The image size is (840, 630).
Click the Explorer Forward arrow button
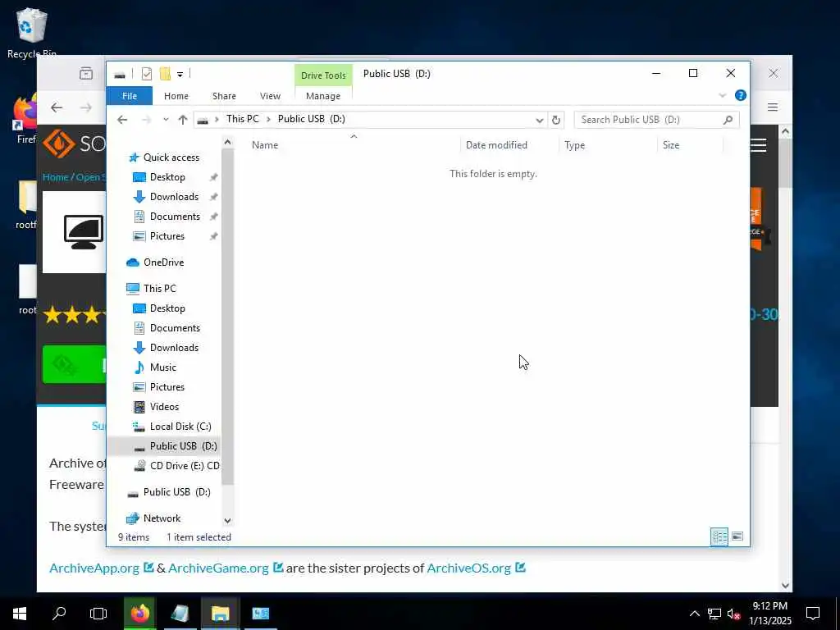[146, 120]
